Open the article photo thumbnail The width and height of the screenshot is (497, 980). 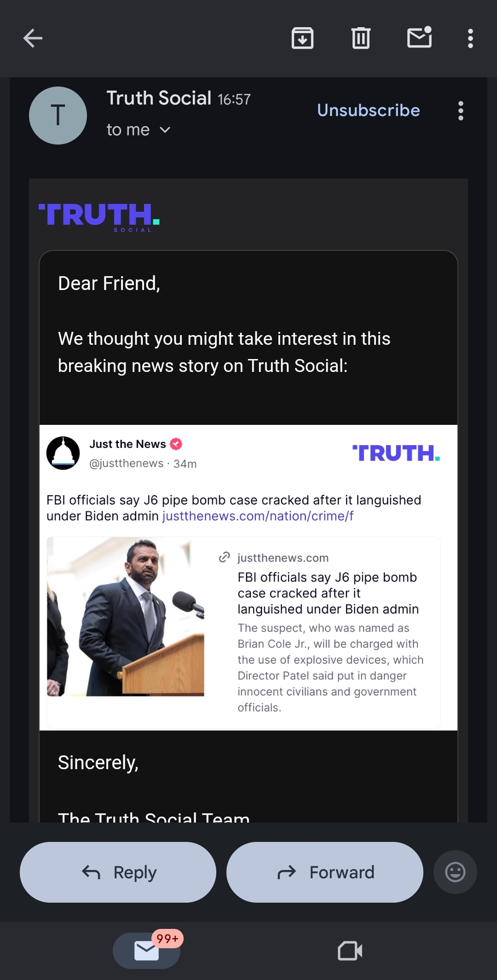point(126,616)
